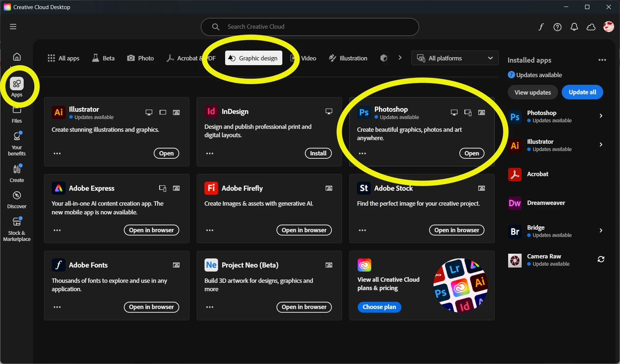
Task: Open Adobe Firefly in browser
Action: point(304,230)
